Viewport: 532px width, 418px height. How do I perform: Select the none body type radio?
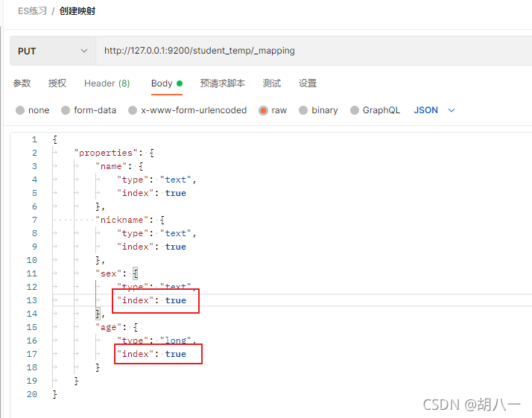(x=20, y=110)
